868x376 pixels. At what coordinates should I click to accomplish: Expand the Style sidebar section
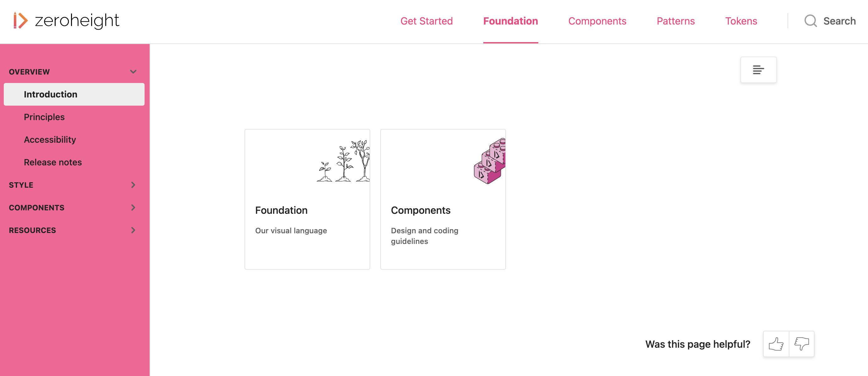click(133, 185)
